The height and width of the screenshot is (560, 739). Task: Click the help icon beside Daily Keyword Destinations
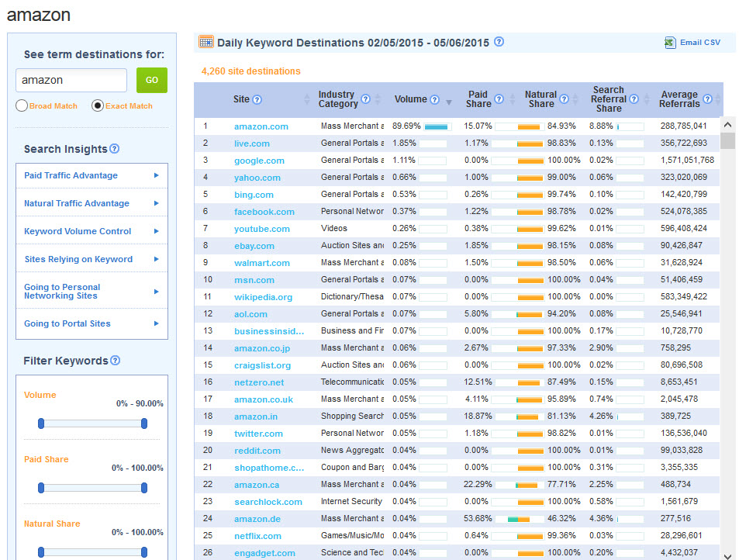[499, 42]
